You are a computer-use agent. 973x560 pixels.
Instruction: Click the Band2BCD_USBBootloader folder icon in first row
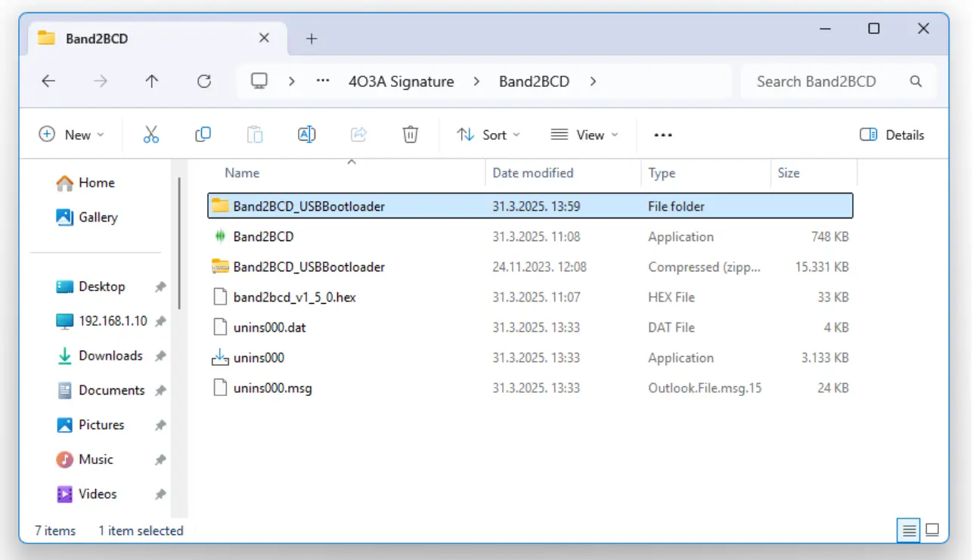220,206
